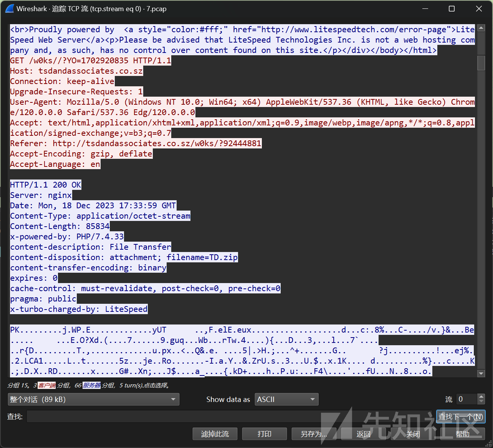Click the 服务器 server label in status text
The height and width of the screenshot is (448, 493).
click(92, 385)
